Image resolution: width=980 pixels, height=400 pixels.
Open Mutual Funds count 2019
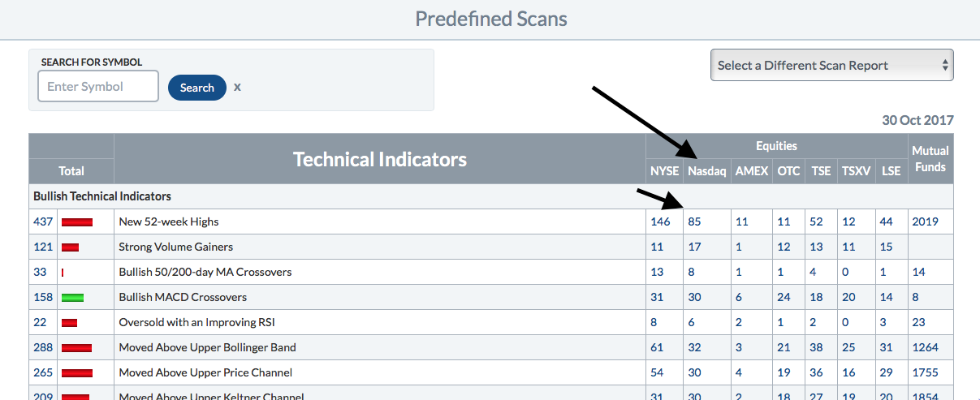(925, 222)
